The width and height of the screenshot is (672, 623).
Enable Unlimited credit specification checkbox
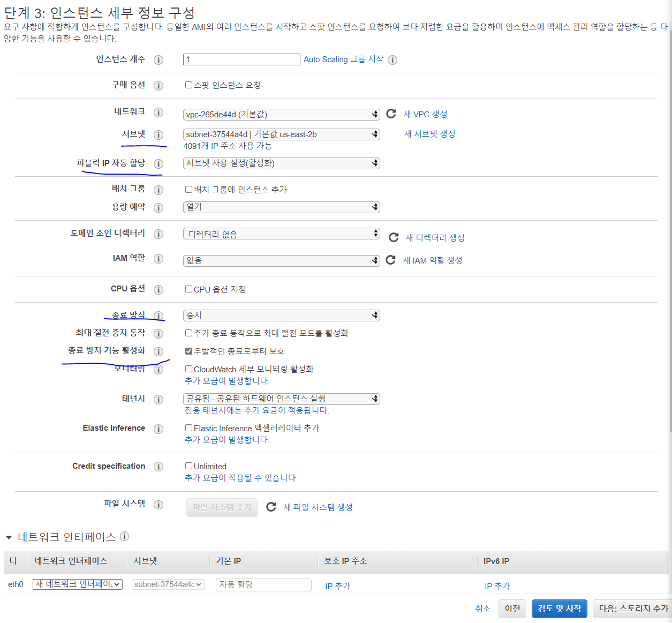coord(188,466)
